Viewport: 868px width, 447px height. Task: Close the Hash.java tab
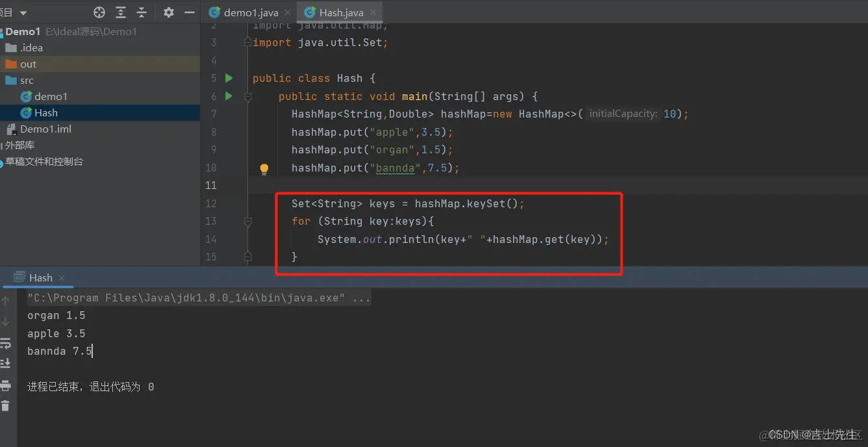(x=372, y=12)
